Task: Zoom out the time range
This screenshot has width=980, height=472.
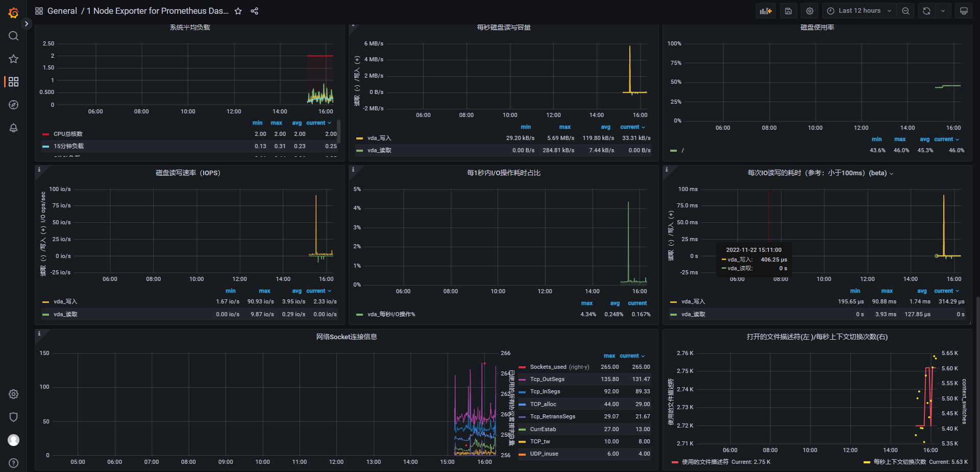Action: click(905, 11)
